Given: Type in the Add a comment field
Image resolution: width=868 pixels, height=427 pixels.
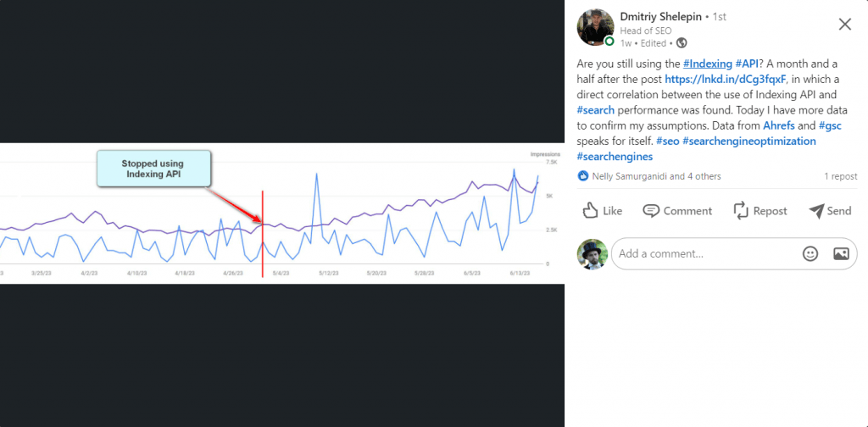Looking at the screenshot, I should (x=704, y=253).
